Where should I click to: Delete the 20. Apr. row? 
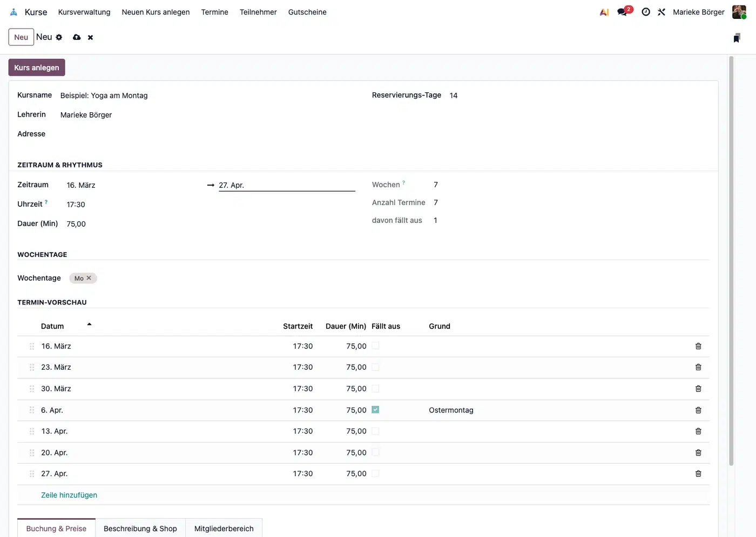click(698, 453)
